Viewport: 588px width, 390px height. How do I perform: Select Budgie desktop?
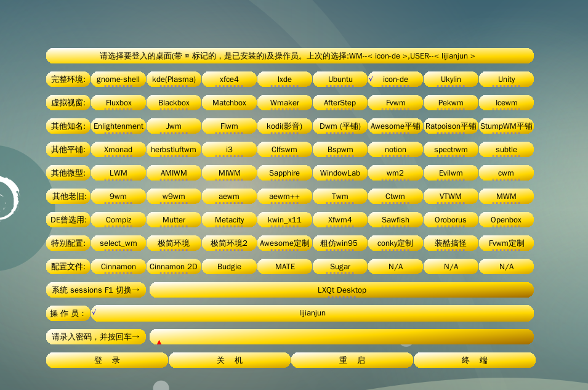[x=229, y=267]
